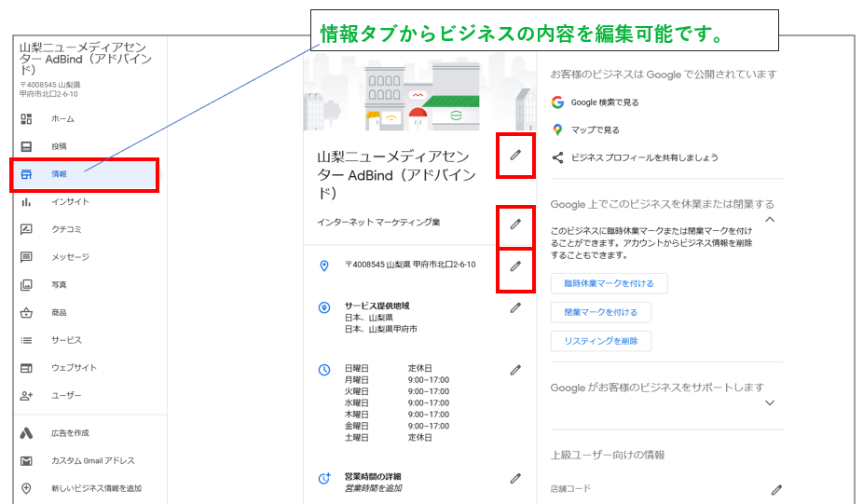Collapse the Google 上でこのビジネスを休業または閉業する section

coord(770,220)
